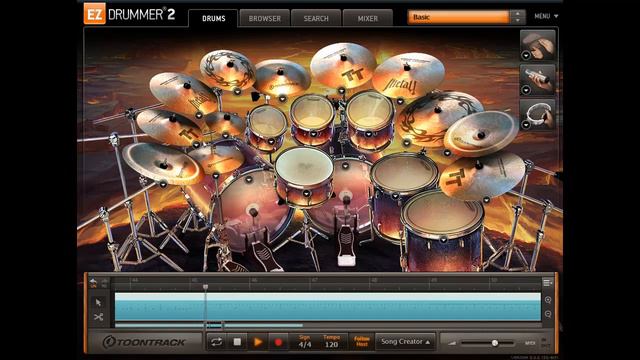This screenshot has height=360, width=640.
Task: Open hand clap instrument dropdown arrow
Action: tap(526, 55)
